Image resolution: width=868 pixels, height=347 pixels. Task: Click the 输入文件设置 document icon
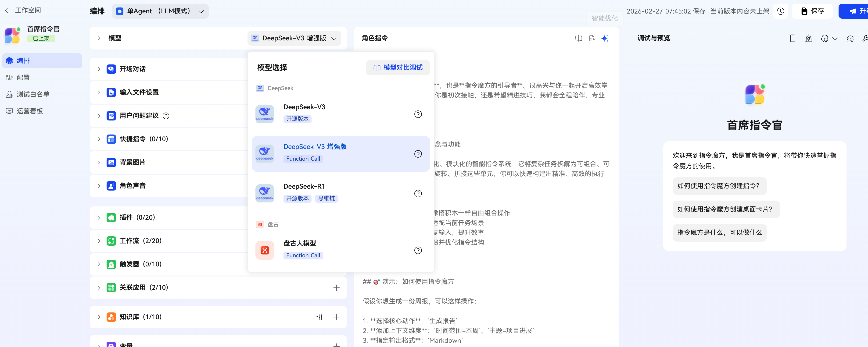(x=111, y=92)
